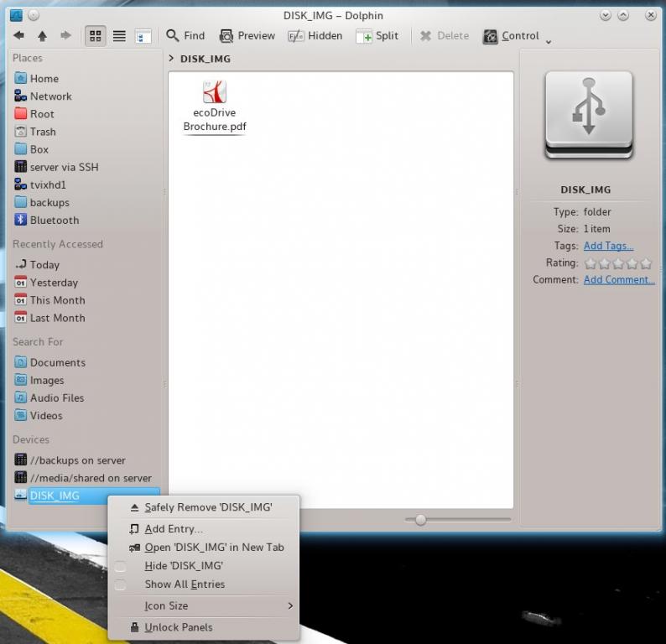The height and width of the screenshot is (644, 666).
Task: Open the Find search tool
Action: 185,36
